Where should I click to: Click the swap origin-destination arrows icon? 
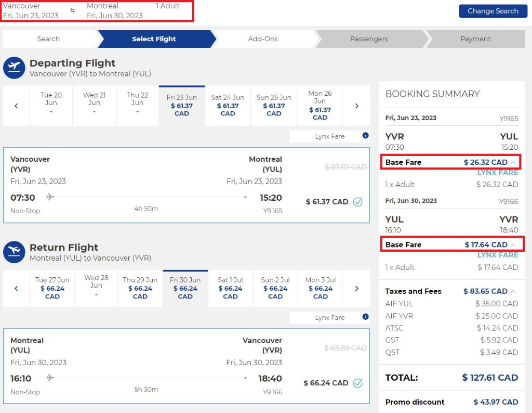pyautogui.click(x=72, y=10)
